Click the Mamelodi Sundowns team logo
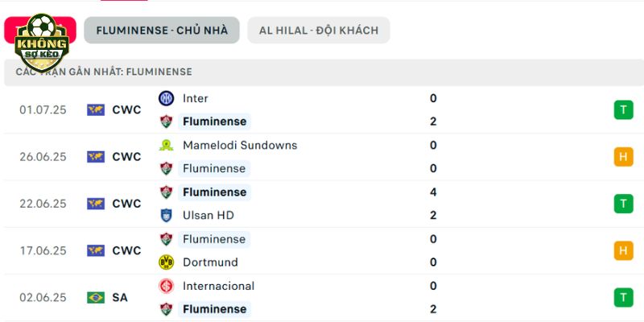 (167, 146)
